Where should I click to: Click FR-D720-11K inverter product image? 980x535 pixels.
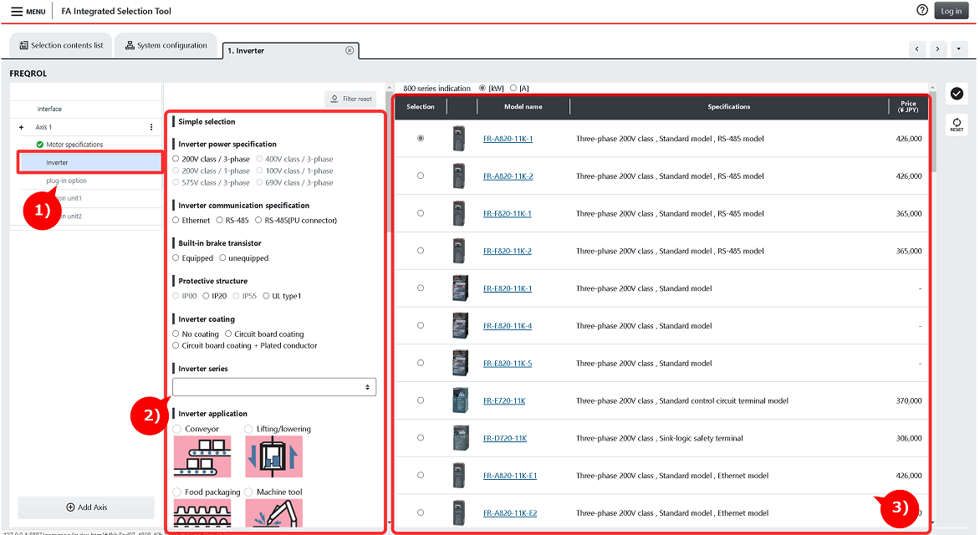tap(460, 438)
